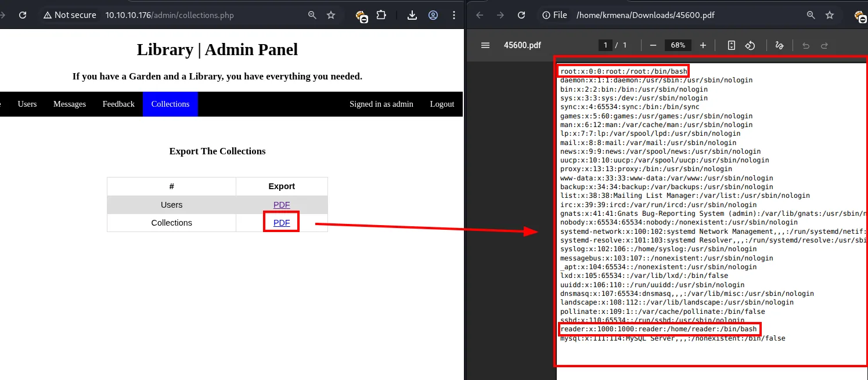Click the File info icon in PDF address bar

tap(554, 15)
